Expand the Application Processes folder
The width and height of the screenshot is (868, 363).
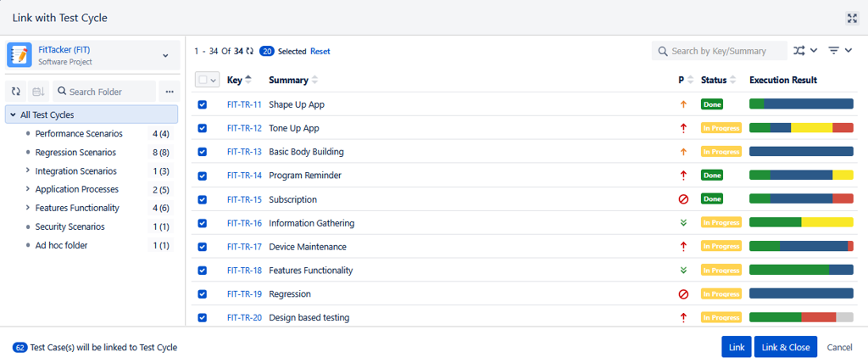[28, 189]
